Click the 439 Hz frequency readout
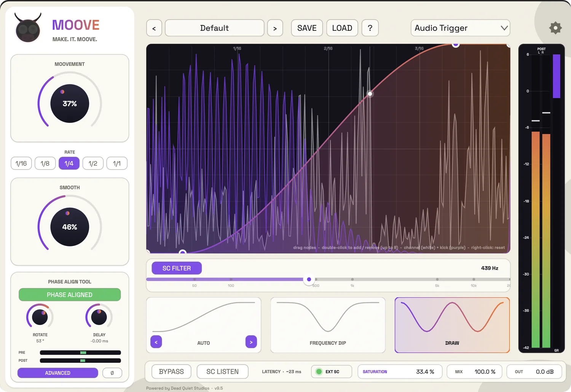 pos(490,268)
